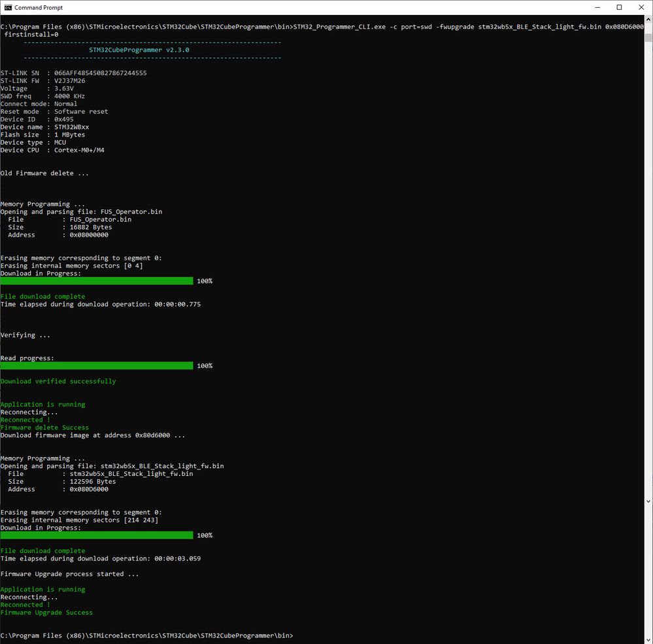Click the 'Connect mode: Normal' line
Screen dimensions: 653x644
39,104
